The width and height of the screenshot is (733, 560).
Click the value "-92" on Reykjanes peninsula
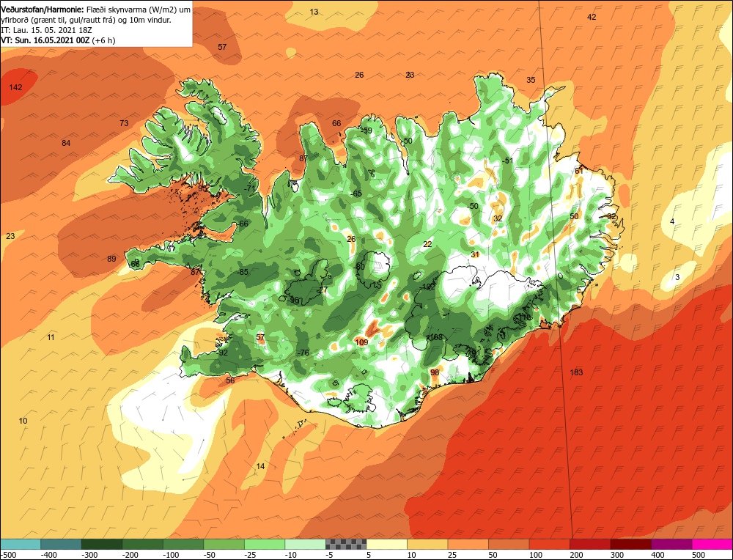[x=222, y=353]
